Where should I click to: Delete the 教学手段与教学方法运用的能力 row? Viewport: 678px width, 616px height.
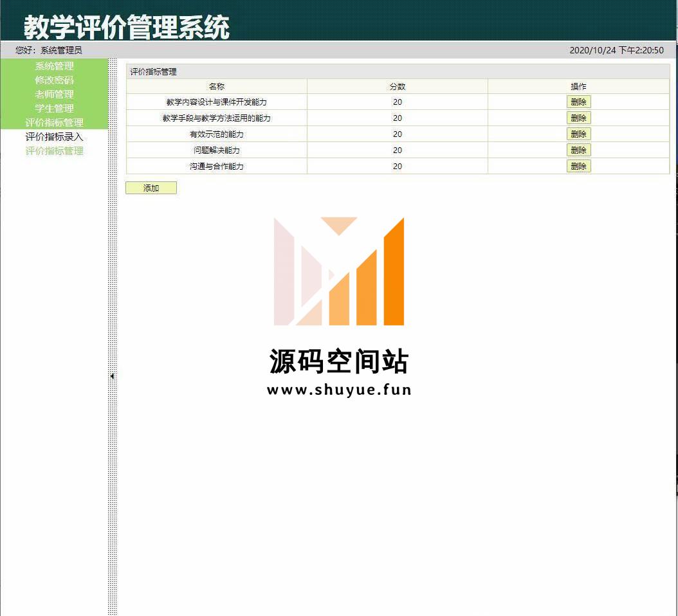pyautogui.click(x=578, y=118)
